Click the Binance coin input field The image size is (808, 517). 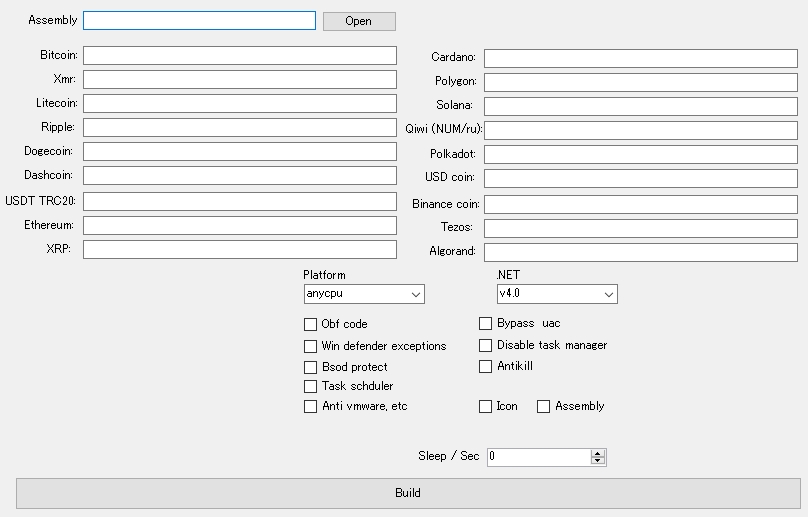point(640,203)
